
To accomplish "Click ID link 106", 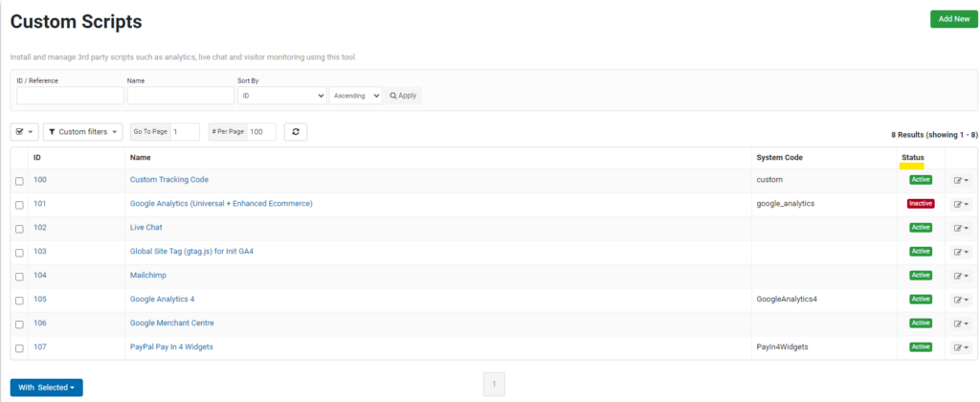I will 40,323.
